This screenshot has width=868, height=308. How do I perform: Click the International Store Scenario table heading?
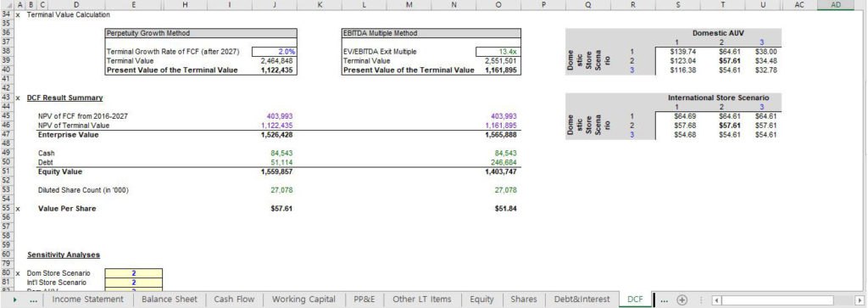coord(718,98)
